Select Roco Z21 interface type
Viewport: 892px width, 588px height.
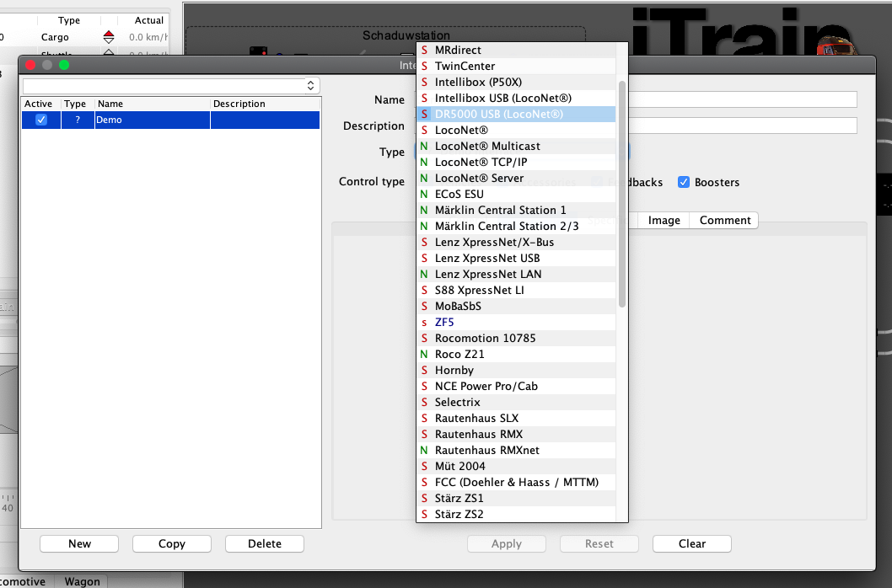(516, 354)
